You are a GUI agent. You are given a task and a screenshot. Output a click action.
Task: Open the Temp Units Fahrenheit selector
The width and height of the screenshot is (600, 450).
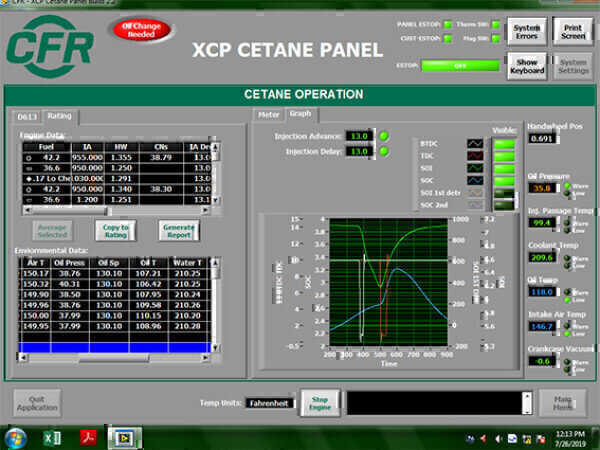(269, 403)
